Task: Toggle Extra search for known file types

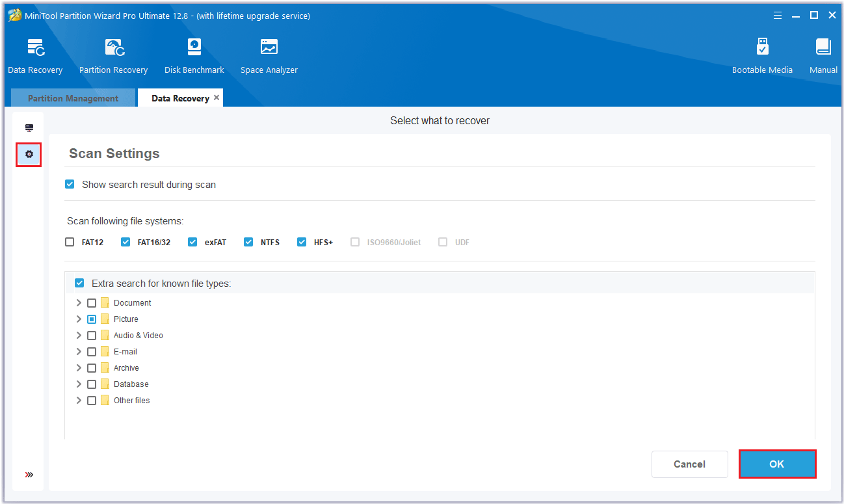Action: (79, 283)
